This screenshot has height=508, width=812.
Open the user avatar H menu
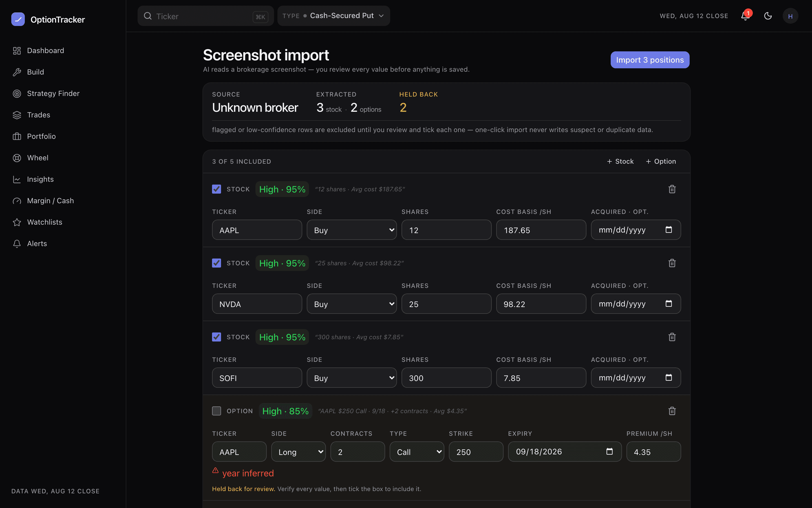point(790,16)
